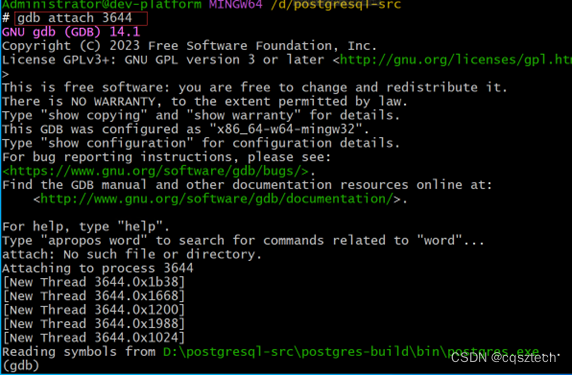Click the gnu.org/licenses/gpl URL
This screenshot has width=572, height=375.
[456, 60]
